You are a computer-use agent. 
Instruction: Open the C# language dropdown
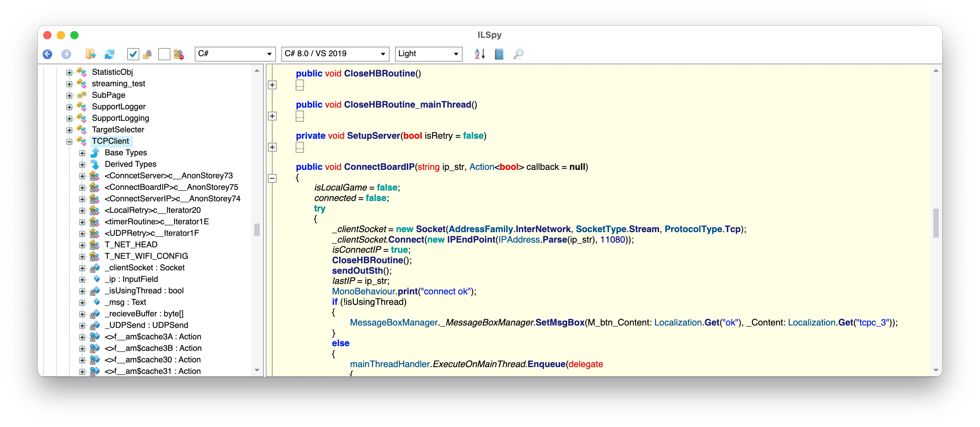235,54
